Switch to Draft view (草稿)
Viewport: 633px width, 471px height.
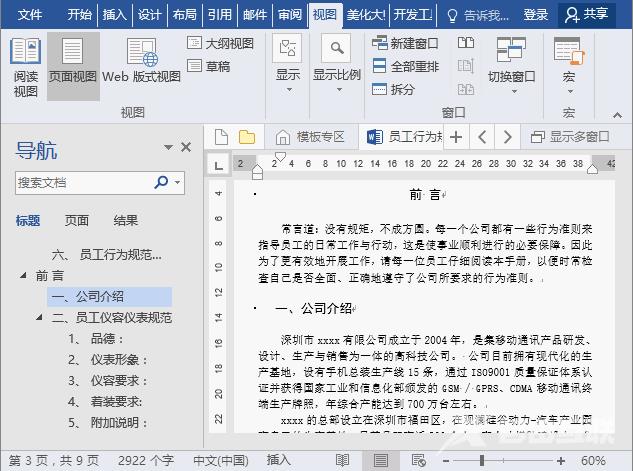208,66
